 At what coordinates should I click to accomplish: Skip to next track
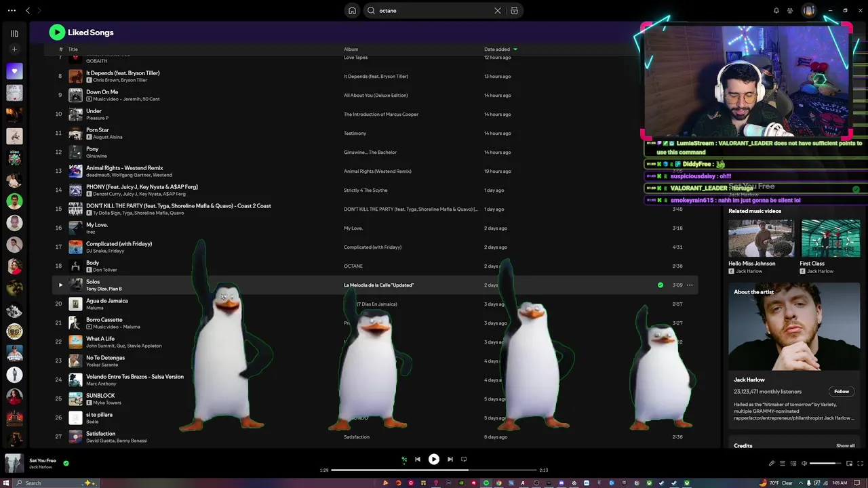tap(450, 460)
